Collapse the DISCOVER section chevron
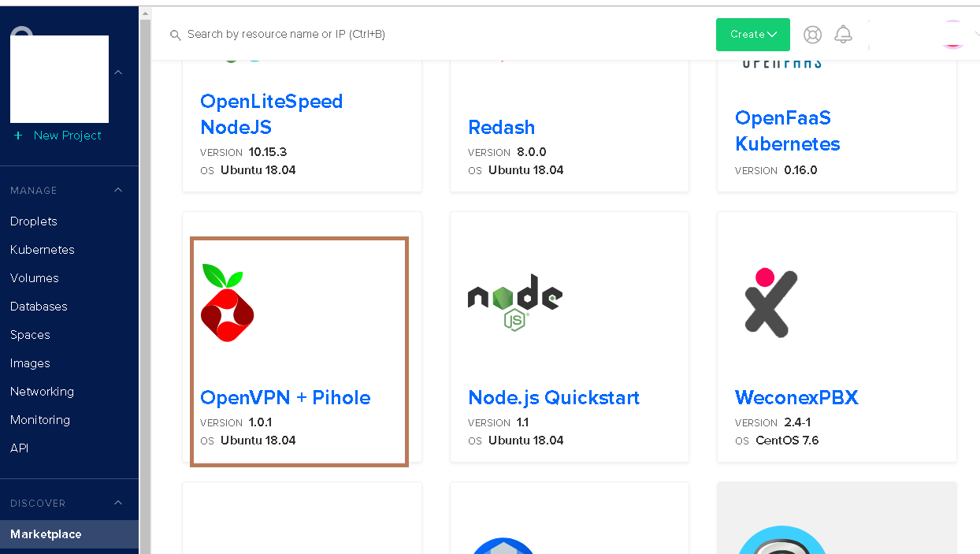This screenshot has width=980, height=554. pos(118,503)
